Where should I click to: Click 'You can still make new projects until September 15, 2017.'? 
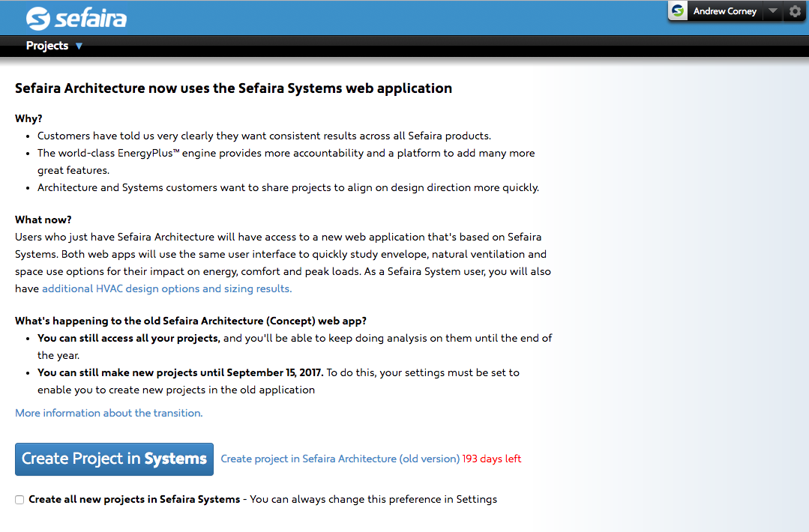click(181, 372)
